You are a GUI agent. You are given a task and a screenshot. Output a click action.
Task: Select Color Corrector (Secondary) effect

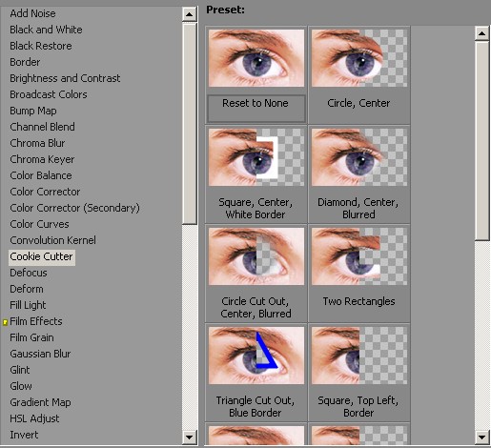[74, 208]
